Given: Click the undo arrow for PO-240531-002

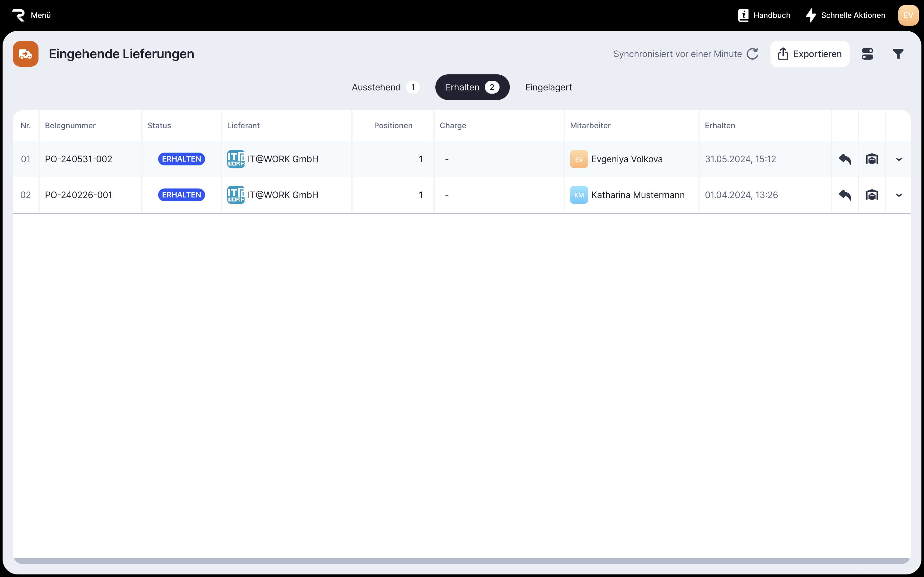Looking at the screenshot, I should [x=845, y=159].
